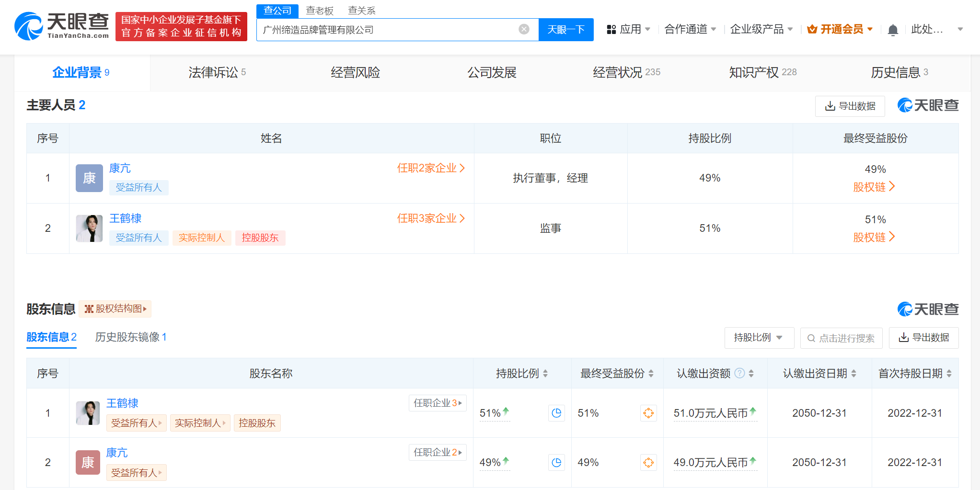Open pie chart icon for 康亢's 49% shareholding
Screen dimensions: 980x490
click(556, 463)
